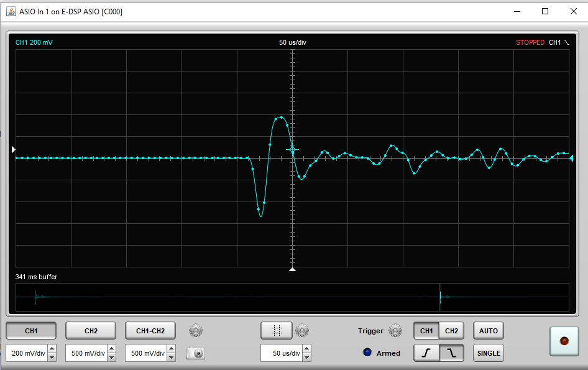The height and width of the screenshot is (370, 588).
Task: Click the Armed trigger indicator light
Action: (367, 353)
